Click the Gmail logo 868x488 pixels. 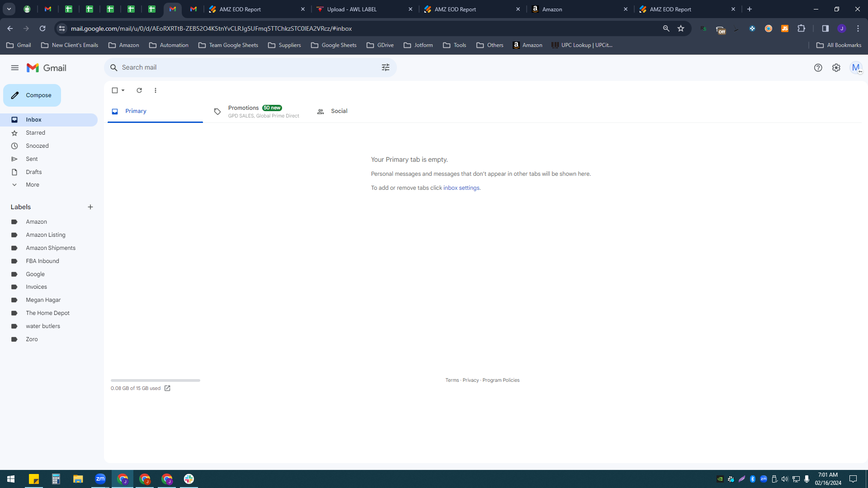point(47,68)
